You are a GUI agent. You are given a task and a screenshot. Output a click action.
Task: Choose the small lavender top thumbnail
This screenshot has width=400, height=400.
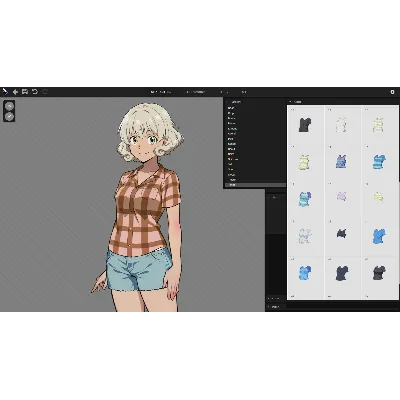[x=342, y=197]
